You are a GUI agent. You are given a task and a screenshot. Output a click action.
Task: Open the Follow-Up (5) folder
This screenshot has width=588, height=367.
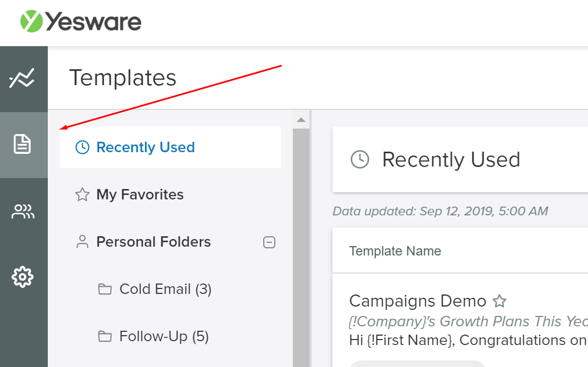point(164,336)
